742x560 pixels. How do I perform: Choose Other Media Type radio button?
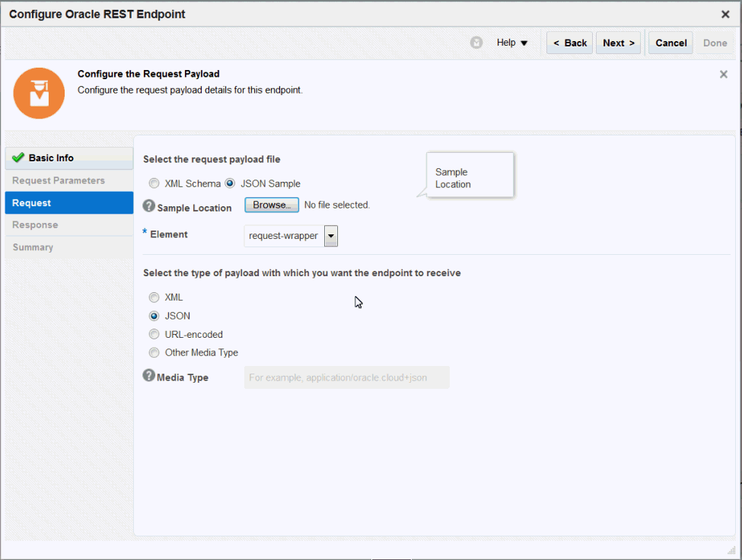pyautogui.click(x=154, y=353)
